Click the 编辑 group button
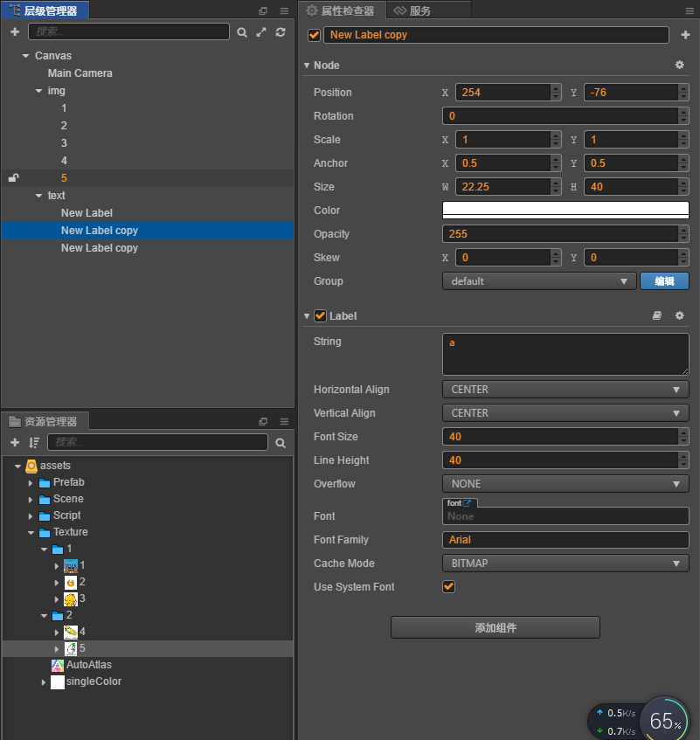This screenshot has width=700, height=740. (664, 281)
